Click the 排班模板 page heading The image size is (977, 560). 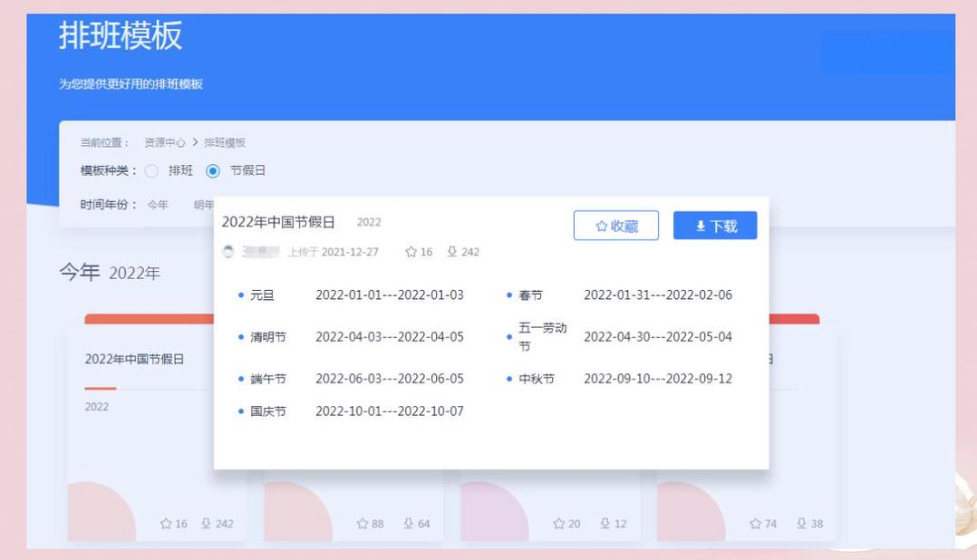point(121,35)
